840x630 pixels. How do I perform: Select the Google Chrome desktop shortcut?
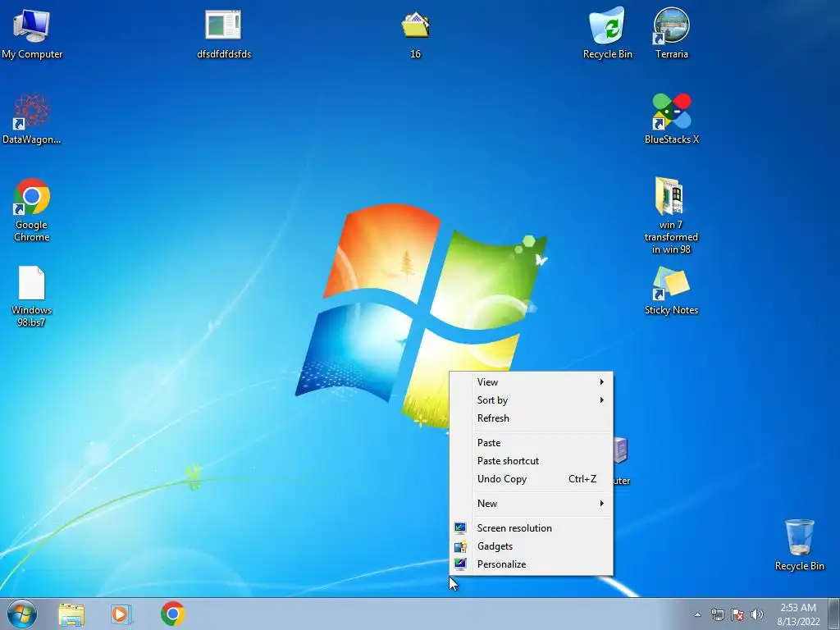[32, 210]
